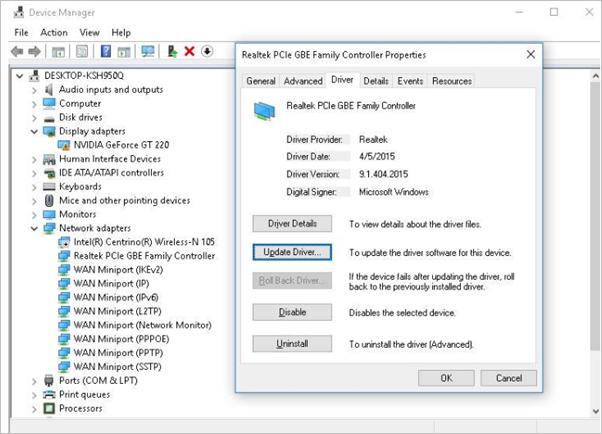Click the update driver software toolbar icon

coord(172,52)
